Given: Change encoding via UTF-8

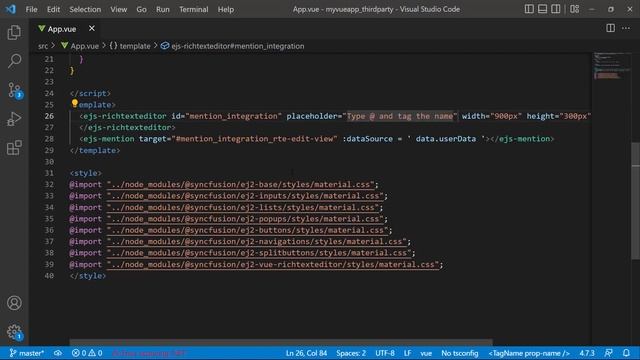Looking at the screenshot, I should pos(384,353).
